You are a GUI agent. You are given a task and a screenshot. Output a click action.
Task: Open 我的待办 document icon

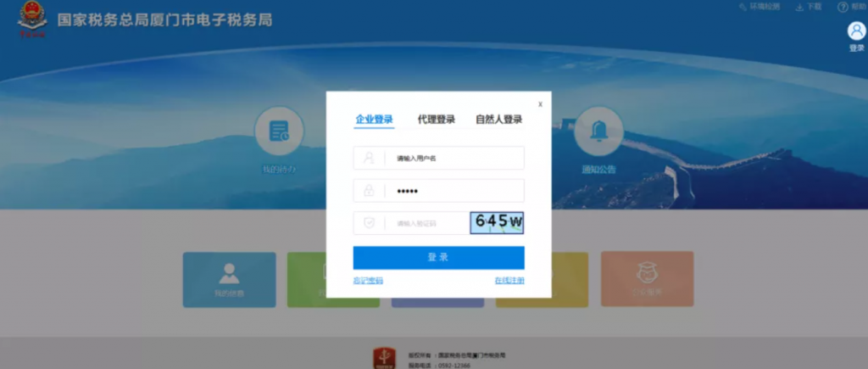(279, 131)
